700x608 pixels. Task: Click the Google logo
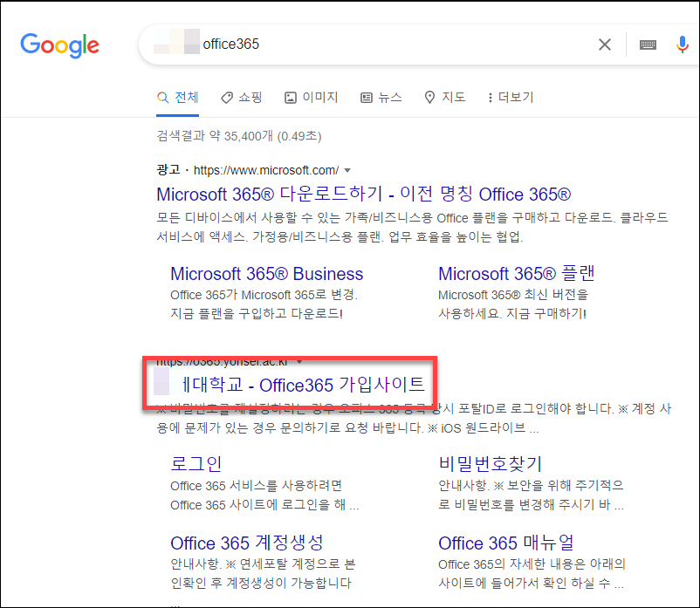pyautogui.click(x=60, y=45)
